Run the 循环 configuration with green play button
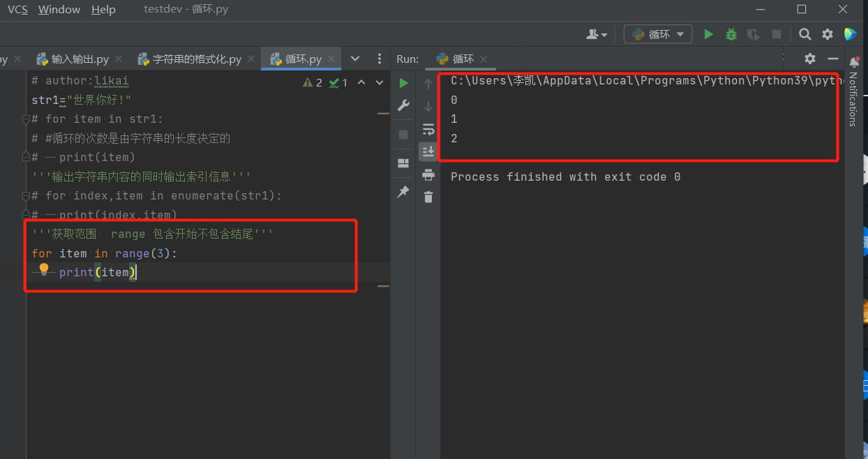 point(709,34)
